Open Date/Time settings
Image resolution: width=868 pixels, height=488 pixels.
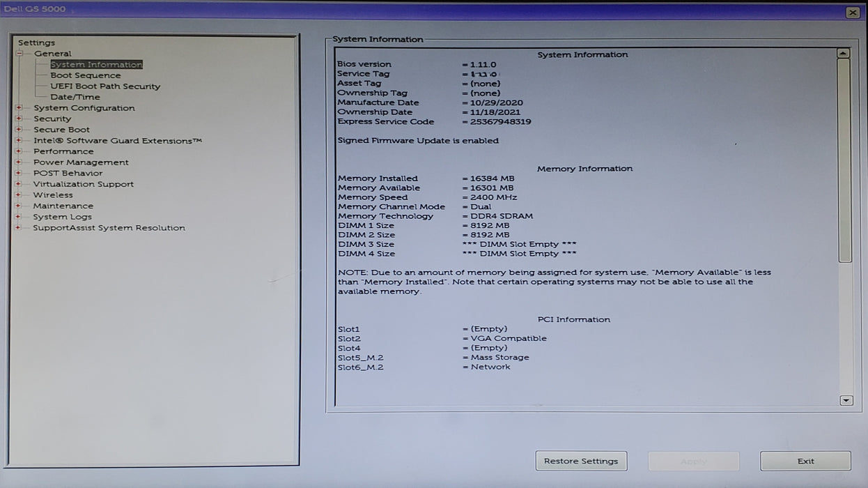[75, 97]
